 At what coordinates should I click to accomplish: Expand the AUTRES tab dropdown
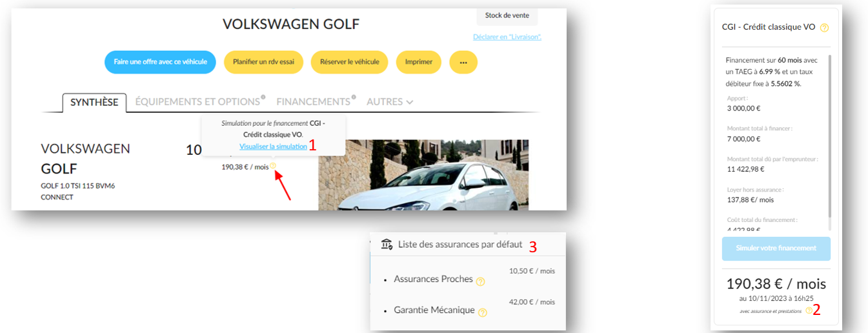pos(390,102)
